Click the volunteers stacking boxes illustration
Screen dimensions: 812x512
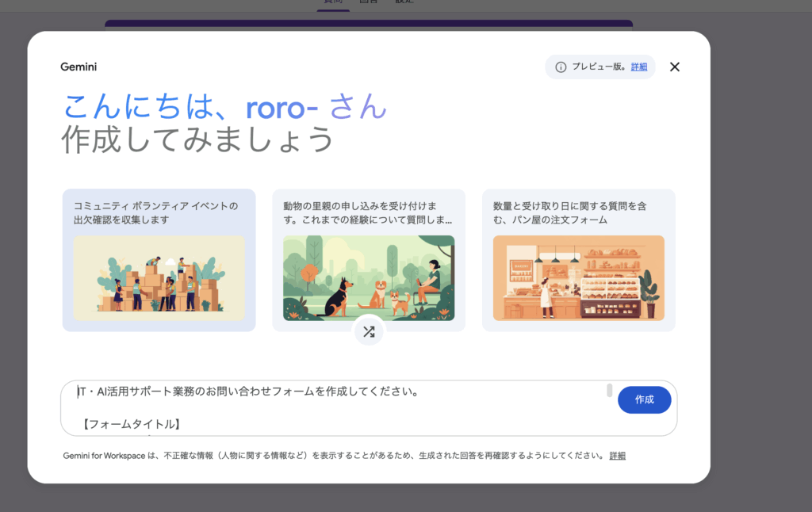click(x=159, y=278)
